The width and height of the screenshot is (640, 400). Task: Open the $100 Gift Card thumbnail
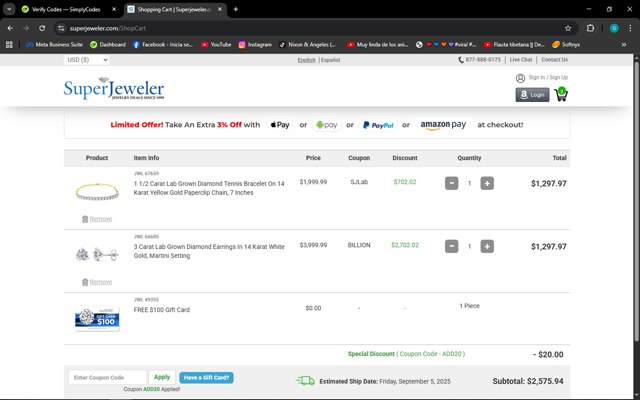[x=97, y=319]
